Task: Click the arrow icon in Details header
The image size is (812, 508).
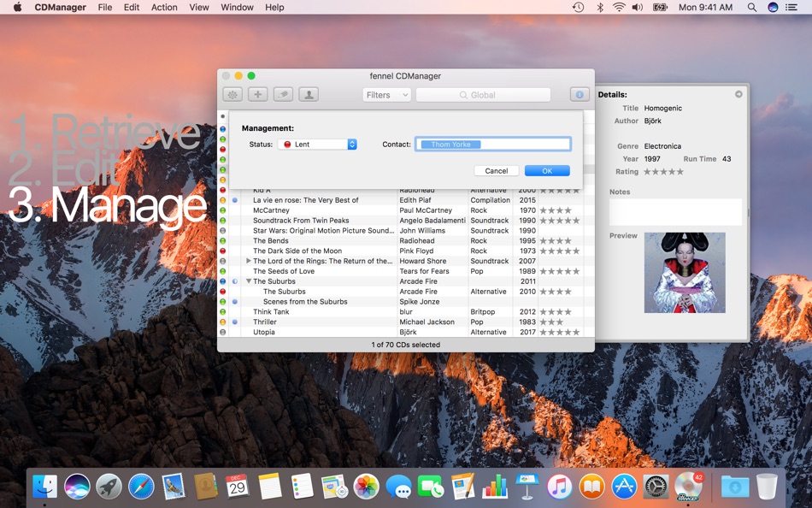Action: (738, 94)
